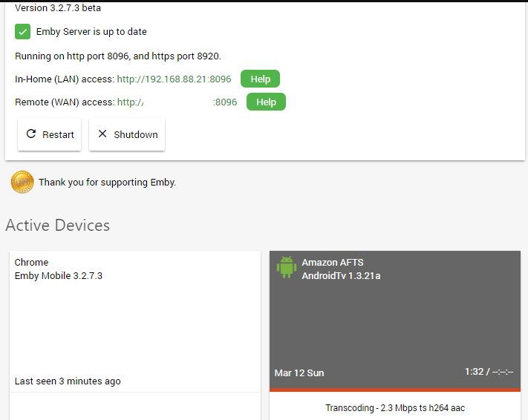Click the "Mar 12 Sun" now playing title
The image size is (528, 420).
299,373
